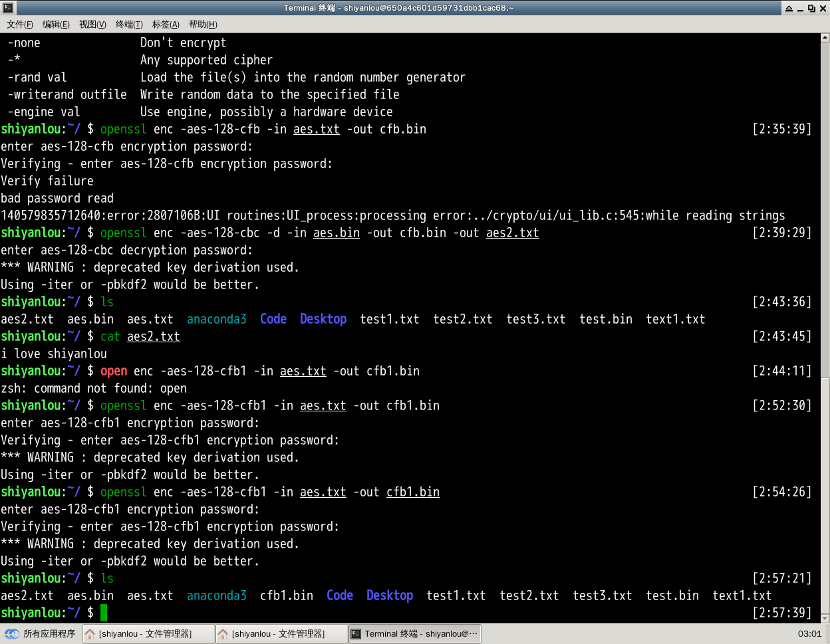Roll up the terminal window with shade button
Screen dimensions: 830x644
pyautogui.click(x=789, y=8)
